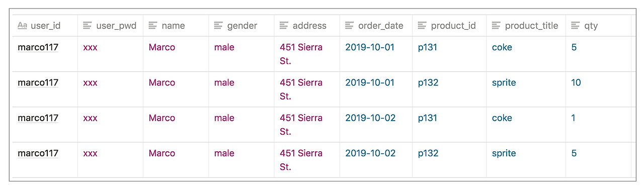Open the product_title column header menu
This screenshot has height=191, width=644.
coord(526,26)
